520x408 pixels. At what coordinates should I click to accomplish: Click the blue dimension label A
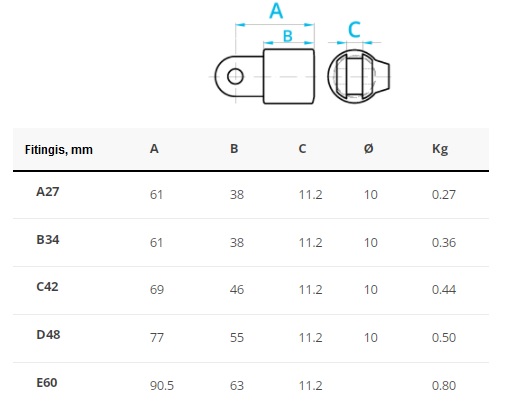(x=276, y=11)
